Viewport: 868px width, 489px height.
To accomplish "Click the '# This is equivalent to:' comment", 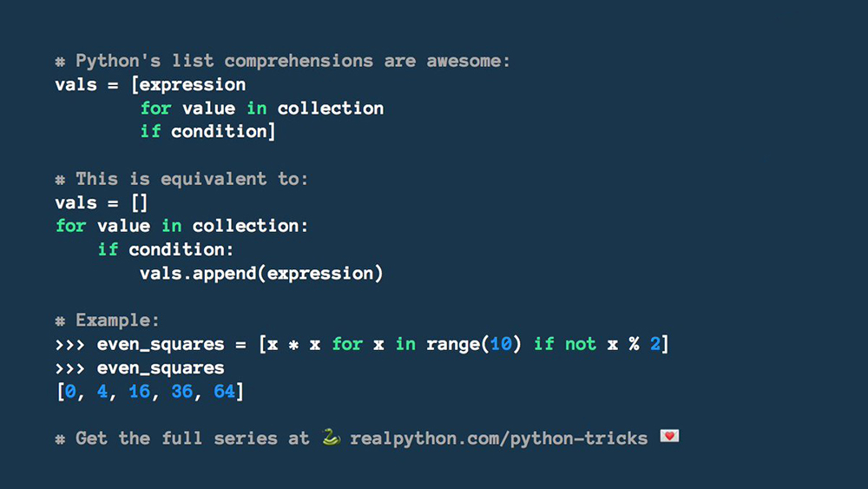I will click(x=181, y=179).
